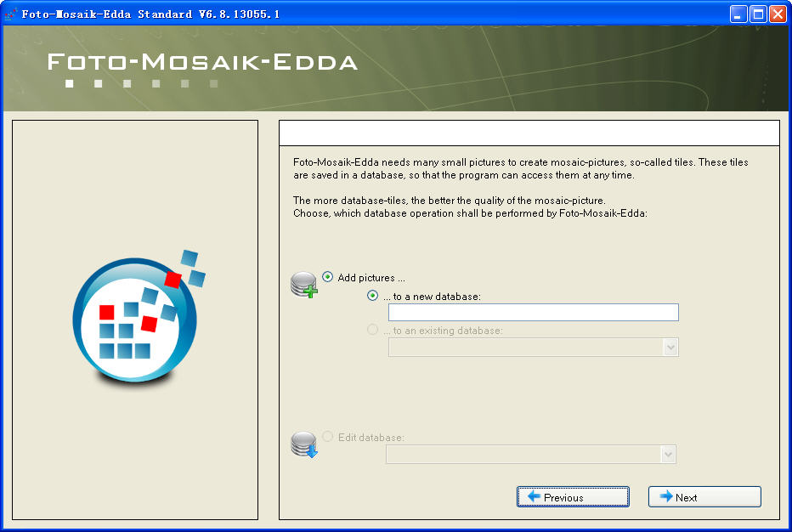The image size is (792, 532).
Task: Select the Edit database radio option
Action: click(x=328, y=436)
